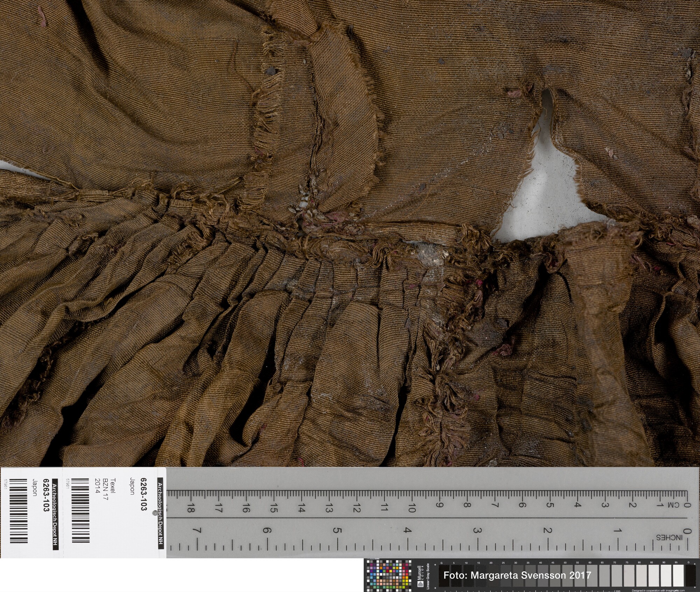700x592 pixels.
Task: Click the 'Linear Gray Scale' vertical label
Action: pos(428,576)
